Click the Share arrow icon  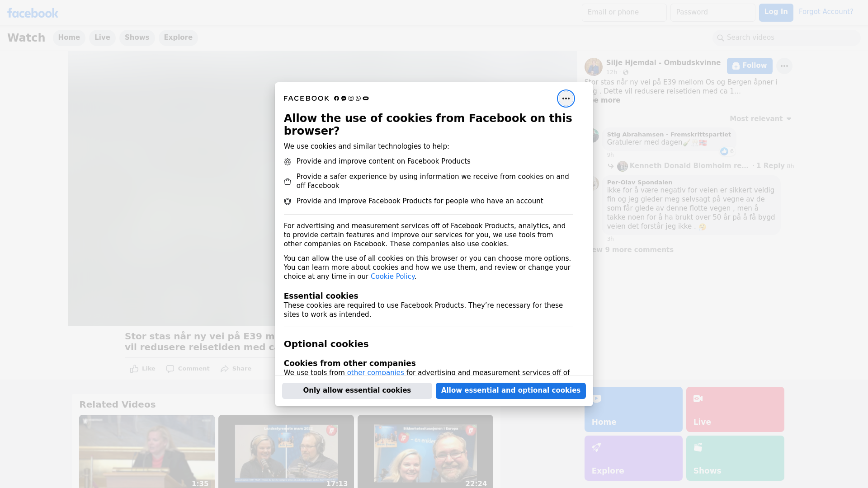225,369
